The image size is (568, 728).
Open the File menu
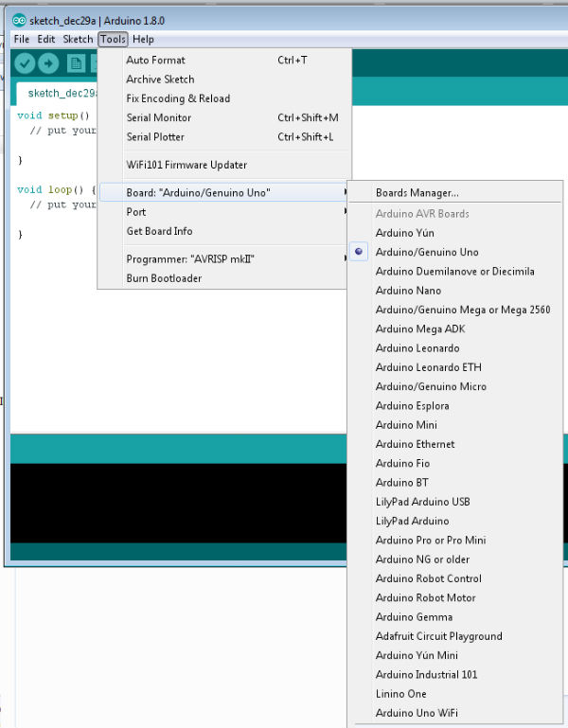tap(22, 40)
